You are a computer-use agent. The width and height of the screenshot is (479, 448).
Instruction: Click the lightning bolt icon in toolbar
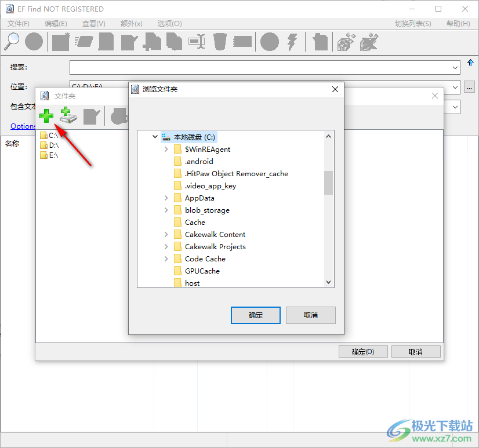292,42
